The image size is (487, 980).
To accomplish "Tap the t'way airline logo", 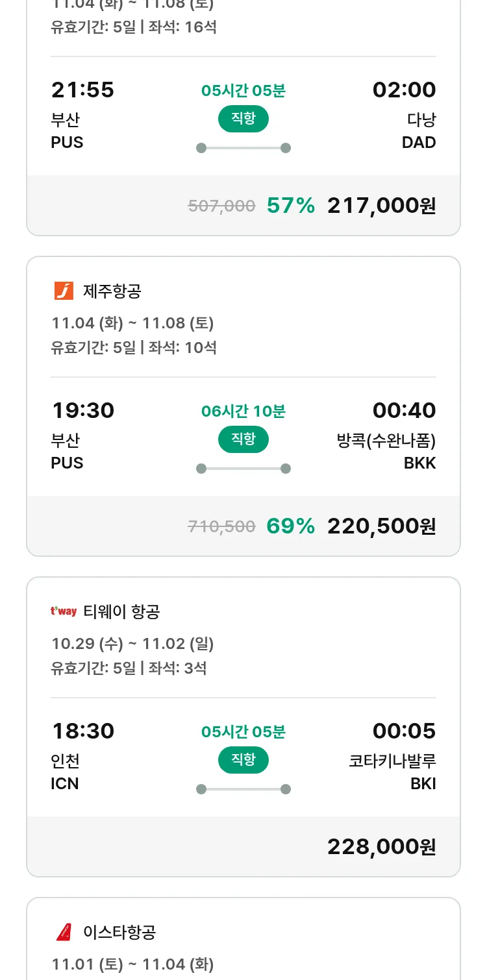I will coord(64,611).
